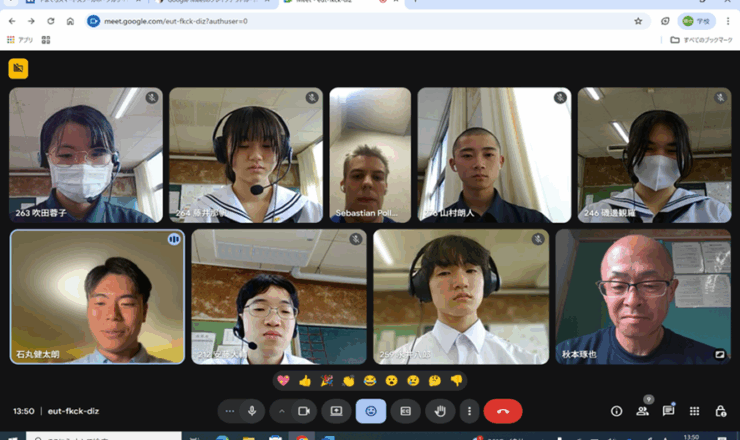Viewport: 740px width, 440px height.
Task: Select 263 吹田蓉子's video tile
Action: [x=86, y=155]
